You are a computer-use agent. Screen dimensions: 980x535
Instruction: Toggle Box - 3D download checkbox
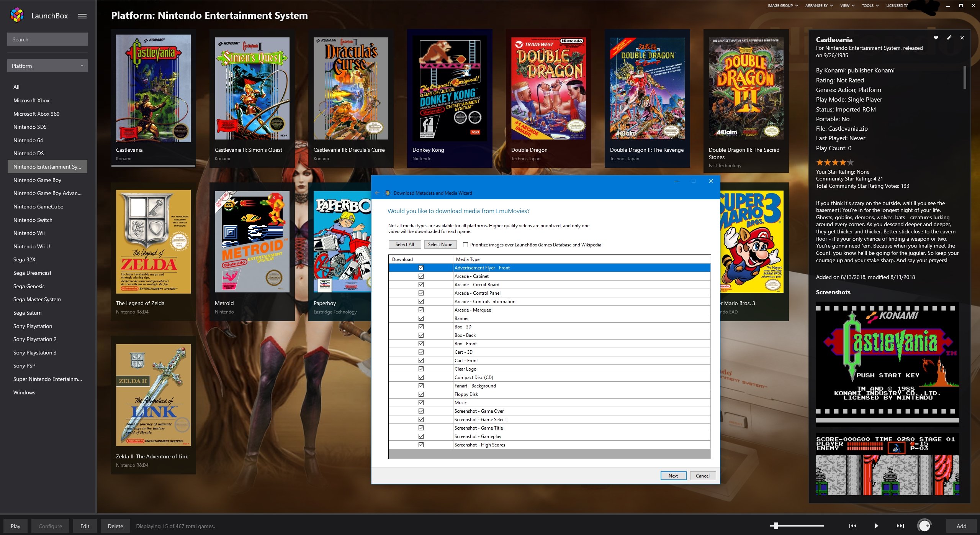pyautogui.click(x=421, y=327)
